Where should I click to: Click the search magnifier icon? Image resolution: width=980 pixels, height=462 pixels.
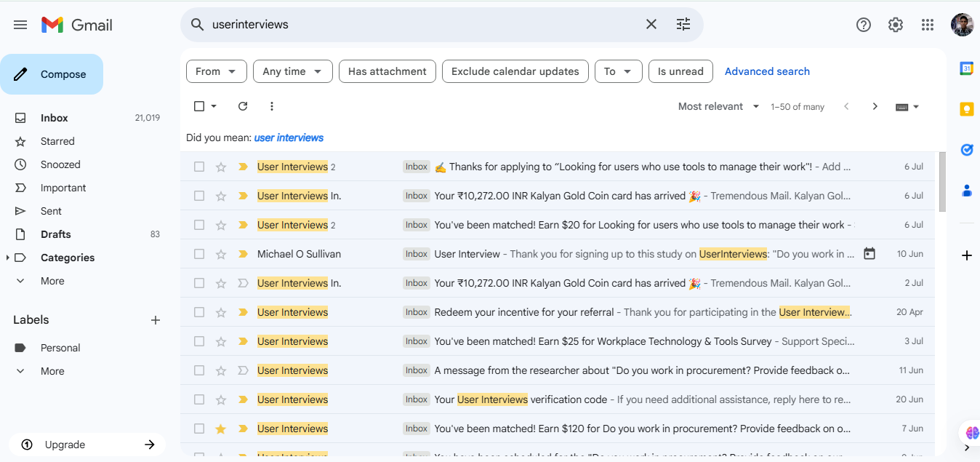point(197,25)
